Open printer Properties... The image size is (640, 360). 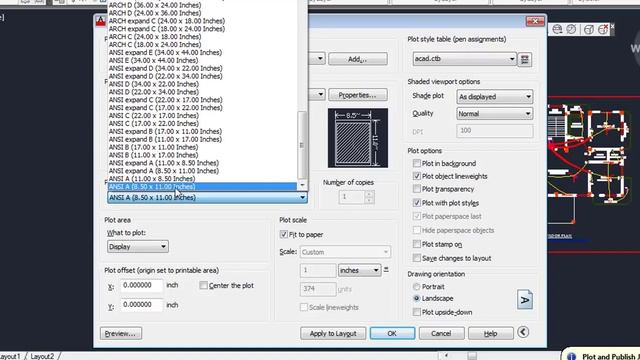click(358, 95)
